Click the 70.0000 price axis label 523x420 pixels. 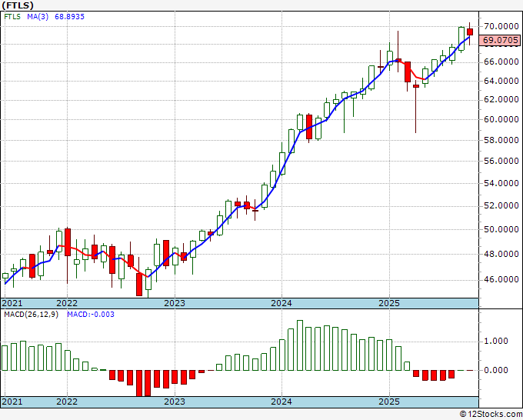click(501, 26)
